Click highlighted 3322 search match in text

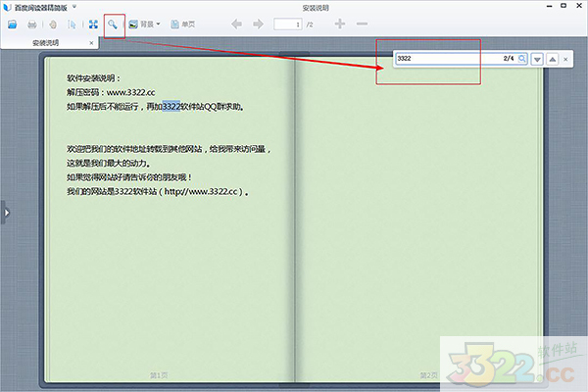pos(171,107)
